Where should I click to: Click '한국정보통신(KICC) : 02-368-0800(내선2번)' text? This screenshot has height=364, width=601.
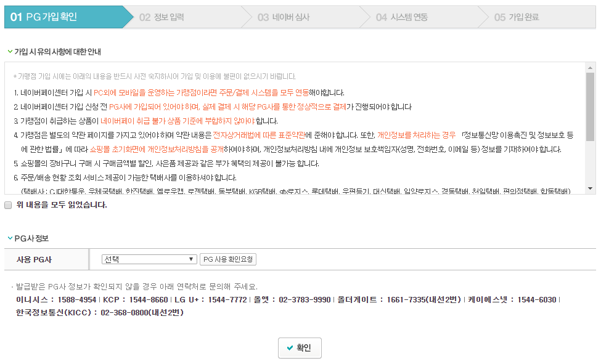[x=100, y=313]
